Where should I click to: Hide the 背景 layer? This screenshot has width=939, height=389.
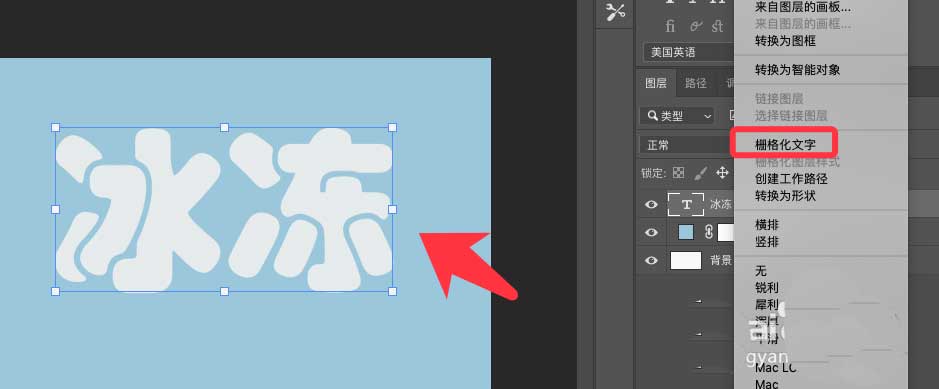coord(651,260)
